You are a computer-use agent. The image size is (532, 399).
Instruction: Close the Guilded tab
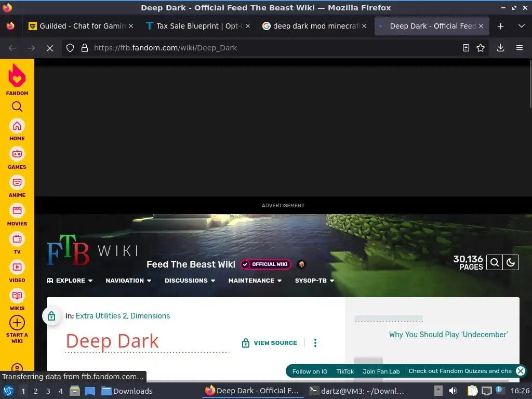coord(131,26)
